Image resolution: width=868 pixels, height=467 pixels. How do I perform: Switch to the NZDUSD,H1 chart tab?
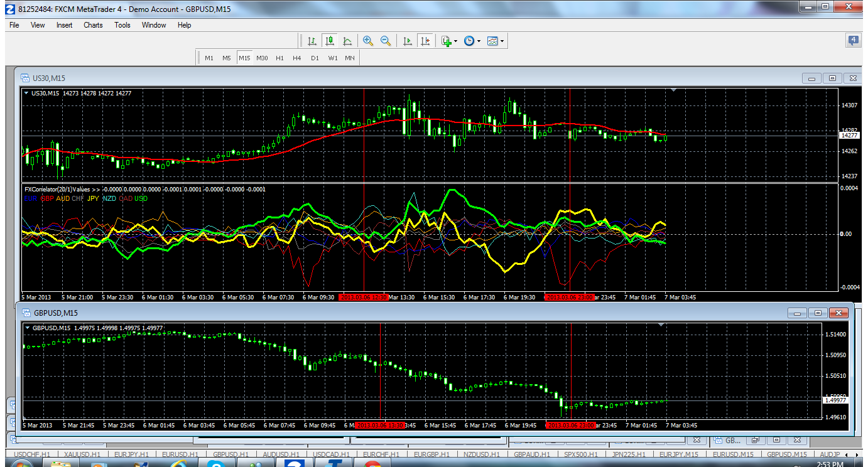click(481, 454)
